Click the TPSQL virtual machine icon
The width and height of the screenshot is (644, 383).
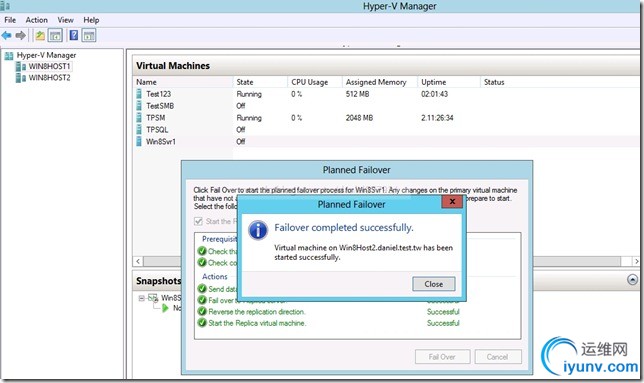pyautogui.click(x=139, y=130)
